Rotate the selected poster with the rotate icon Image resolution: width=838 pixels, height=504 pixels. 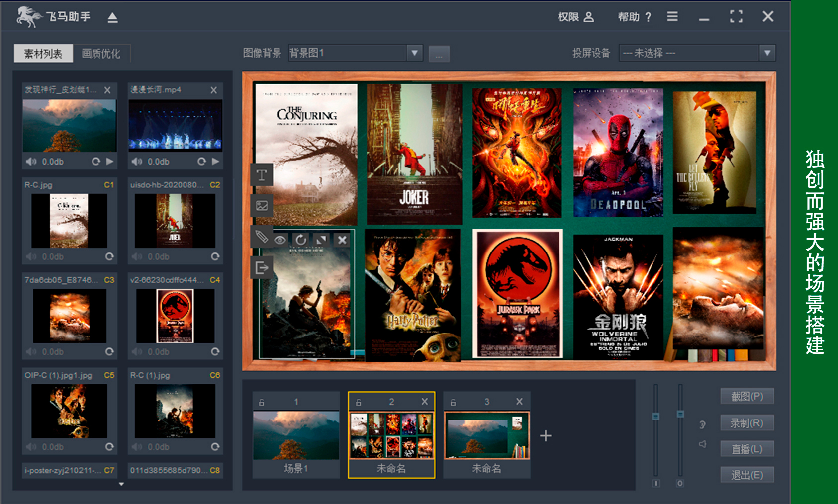pos(301,240)
